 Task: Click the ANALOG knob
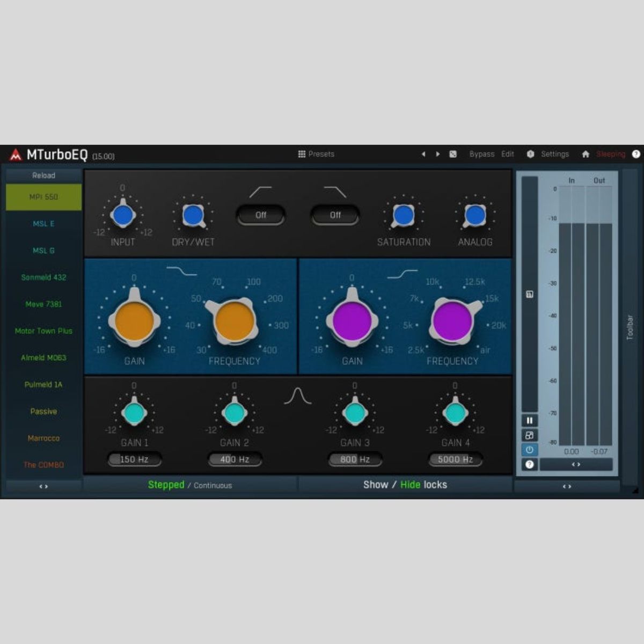coord(475,215)
